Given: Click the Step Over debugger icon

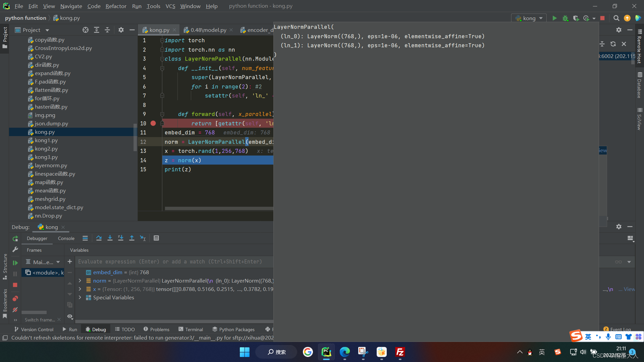Looking at the screenshot, I should (x=99, y=238).
